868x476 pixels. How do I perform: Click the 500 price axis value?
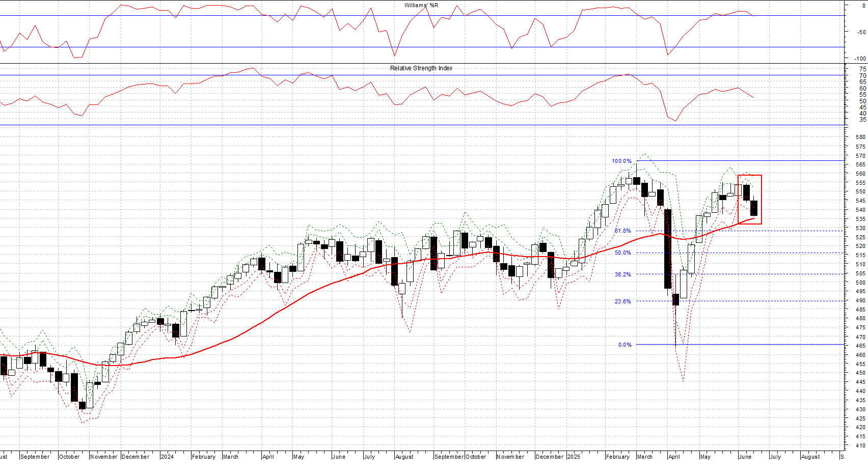(860, 283)
